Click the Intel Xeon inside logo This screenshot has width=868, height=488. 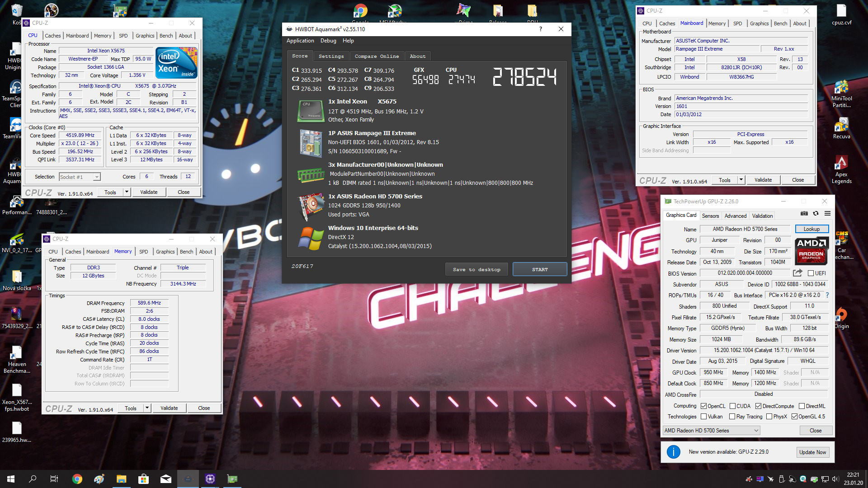pyautogui.click(x=176, y=62)
